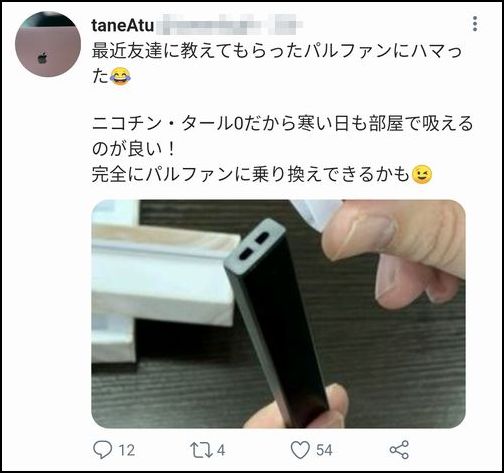Click the device mouthpiece with two slots
This screenshot has height=473, width=504.
coord(256,246)
